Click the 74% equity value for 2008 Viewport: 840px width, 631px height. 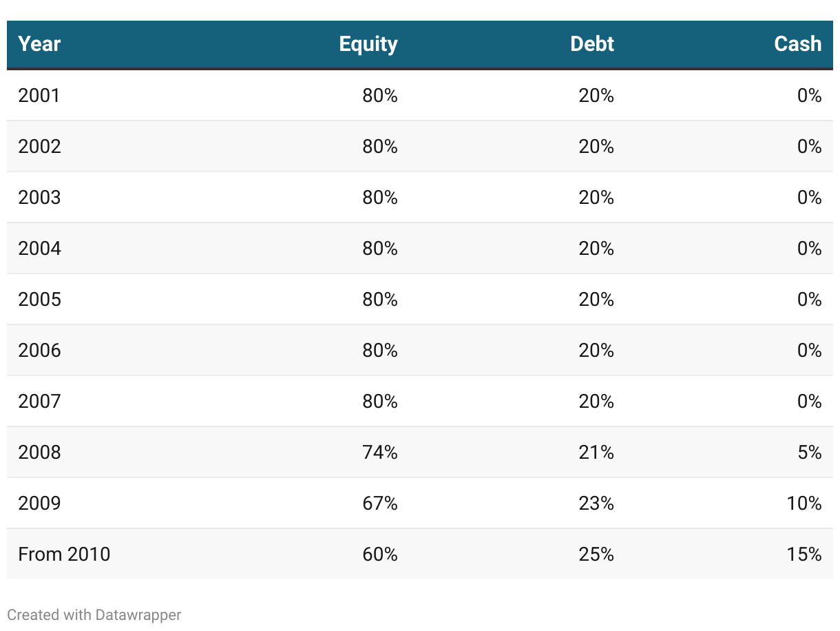[x=380, y=452]
